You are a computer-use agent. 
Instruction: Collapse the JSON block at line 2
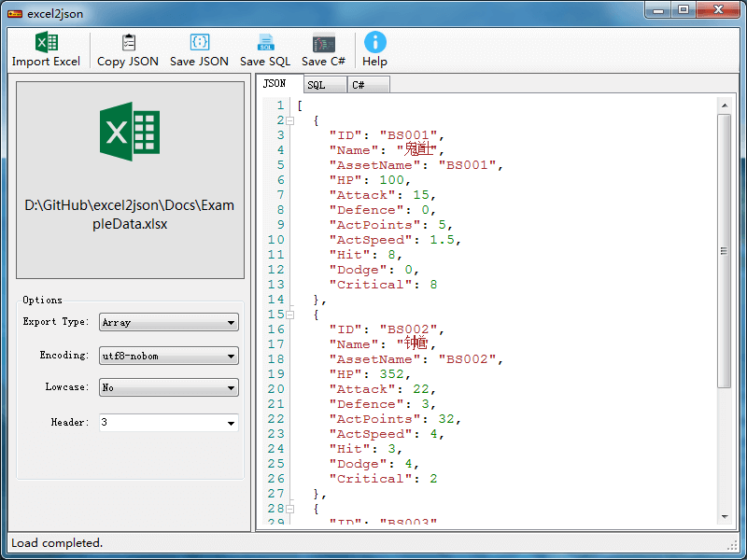point(290,120)
